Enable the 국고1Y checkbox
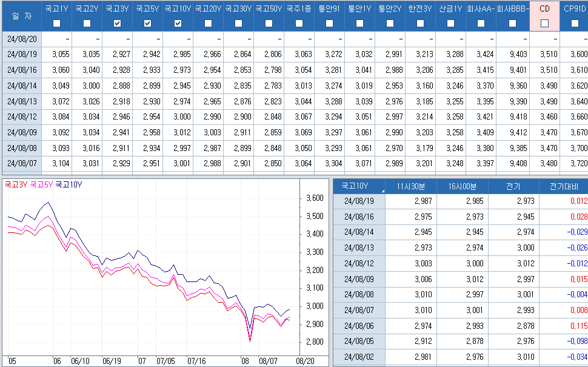Viewport: 588px width, 367px height. tap(57, 23)
